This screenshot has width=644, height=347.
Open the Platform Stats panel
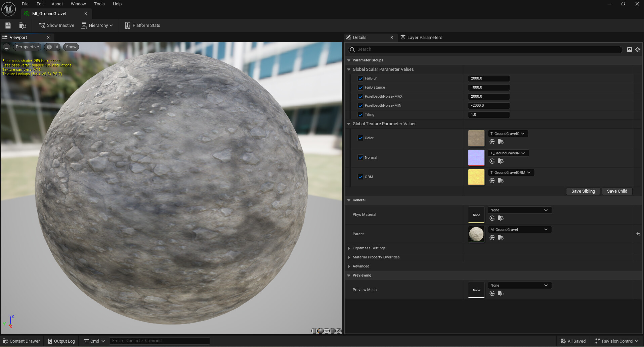point(142,25)
